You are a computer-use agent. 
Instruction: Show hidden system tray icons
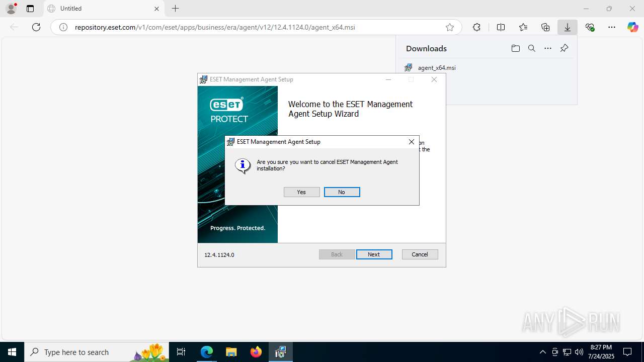[542, 352]
